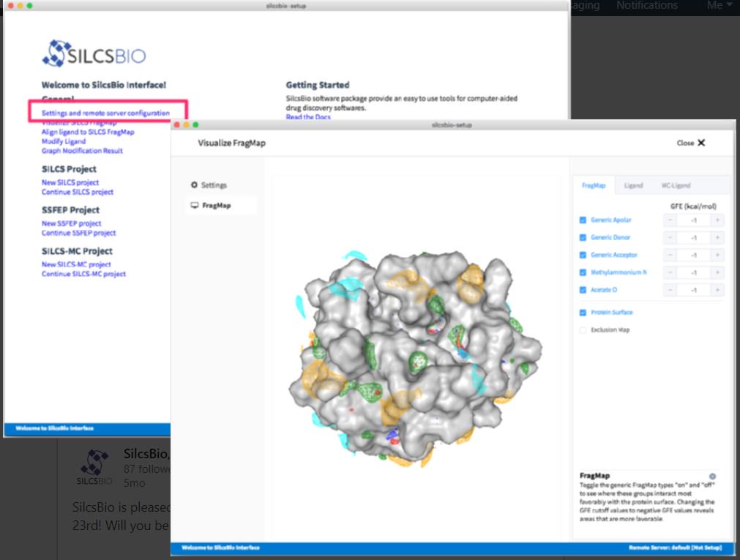Click 'Welcome to SilcsBio Interface' in front status bar
This screenshot has width=740, height=560.
click(220, 548)
